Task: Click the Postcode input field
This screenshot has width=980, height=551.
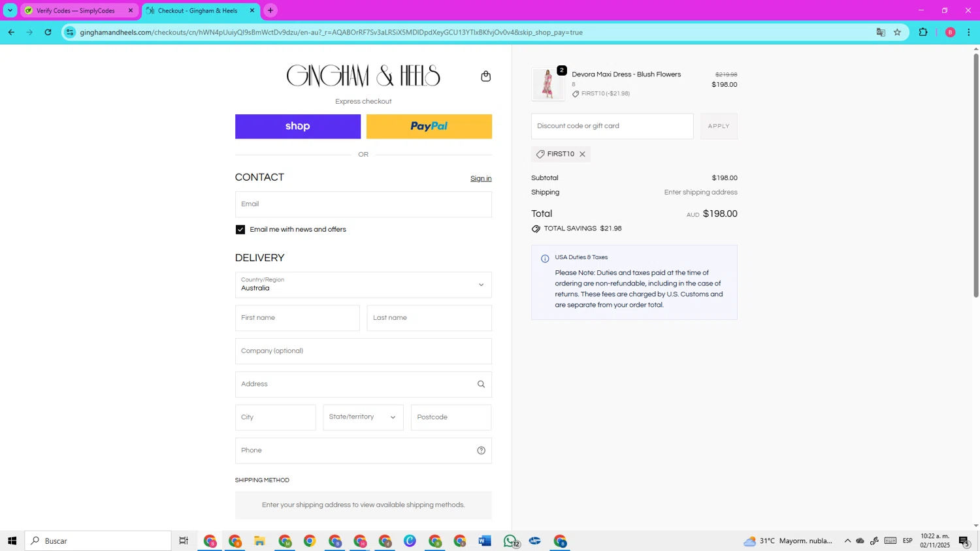Action: tap(451, 417)
